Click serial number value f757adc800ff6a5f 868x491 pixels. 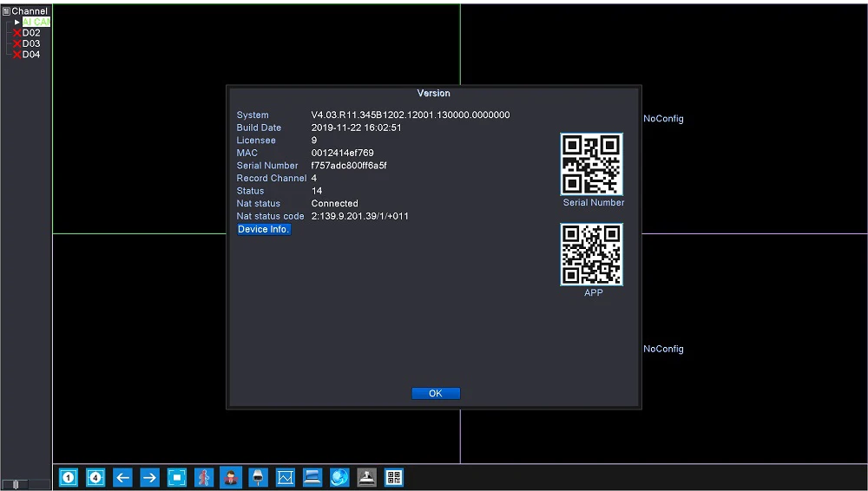[x=349, y=166]
